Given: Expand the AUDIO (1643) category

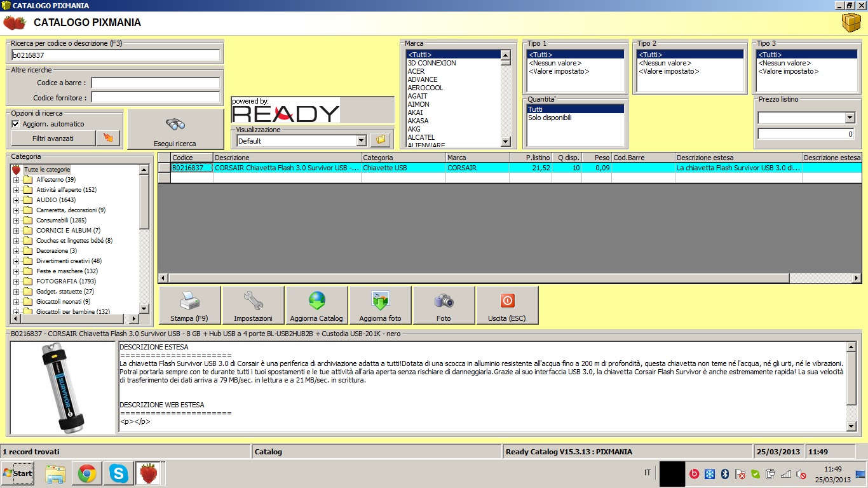Looking at the screenshot, I should pos(16,200).
